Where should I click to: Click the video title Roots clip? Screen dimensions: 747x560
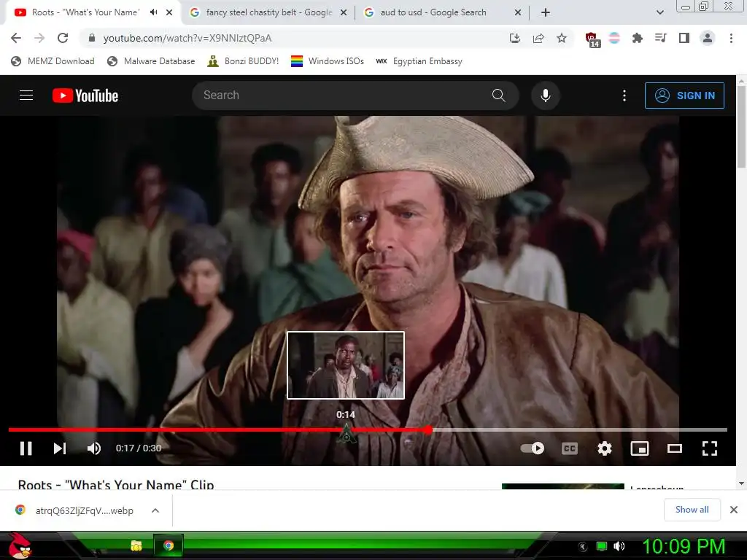(x=116, y=484)
